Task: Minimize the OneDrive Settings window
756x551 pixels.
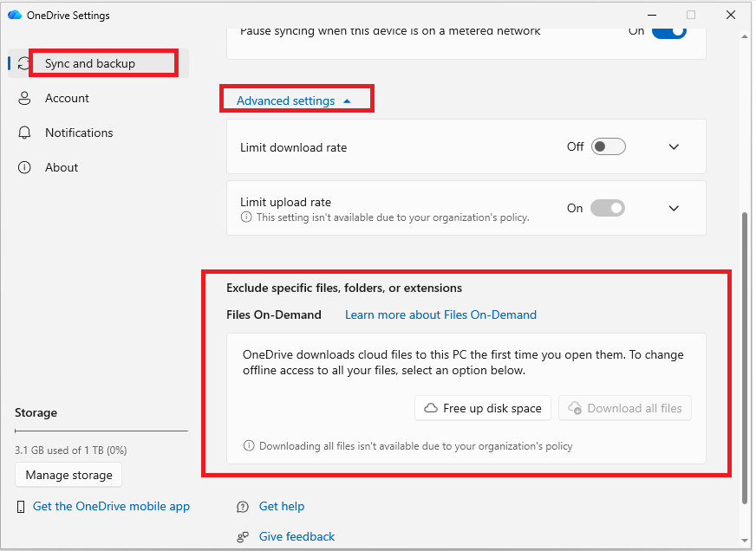Action: point(652,15)
